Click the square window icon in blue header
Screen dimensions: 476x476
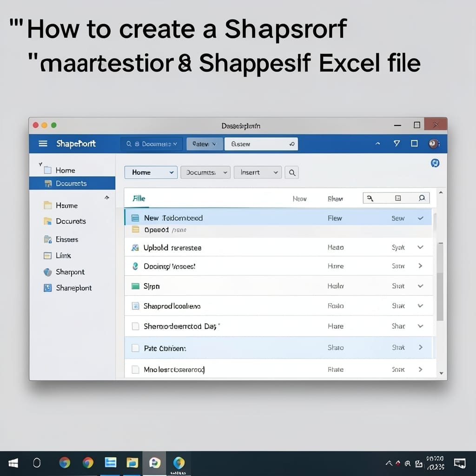[x=414, y=143]
